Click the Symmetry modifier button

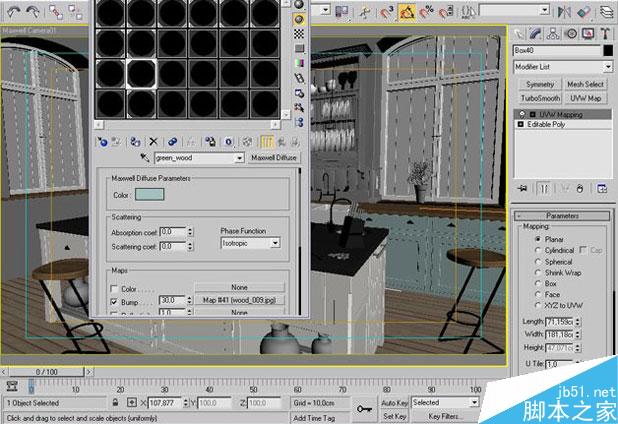tap(540, 84)
